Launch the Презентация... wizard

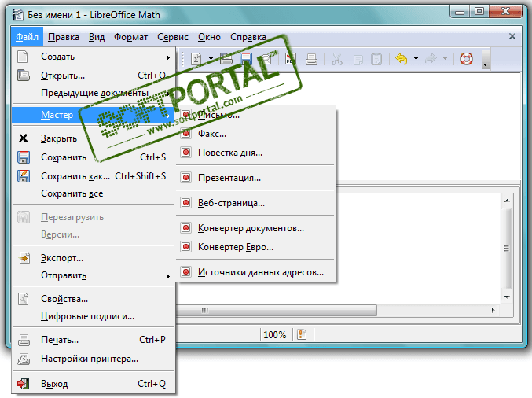255,178
